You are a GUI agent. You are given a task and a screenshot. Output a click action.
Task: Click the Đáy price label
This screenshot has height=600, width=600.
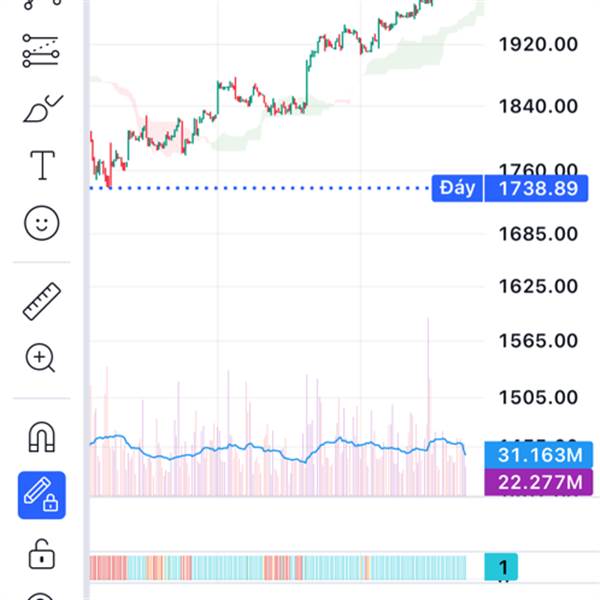[x=457, y=187]
